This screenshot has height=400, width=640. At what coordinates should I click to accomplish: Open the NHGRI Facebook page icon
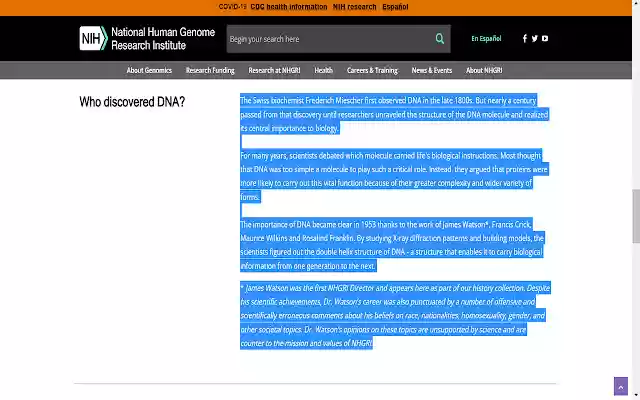[525, 38]
